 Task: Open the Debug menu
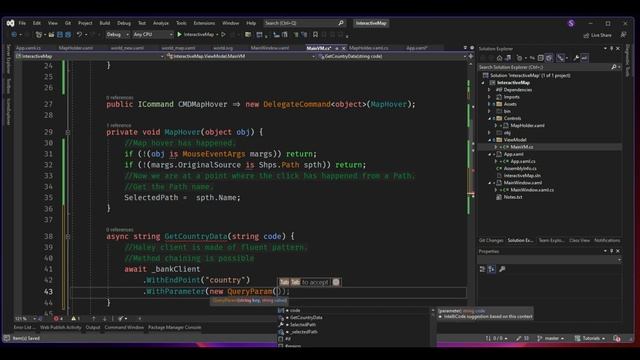coord(124,23)
